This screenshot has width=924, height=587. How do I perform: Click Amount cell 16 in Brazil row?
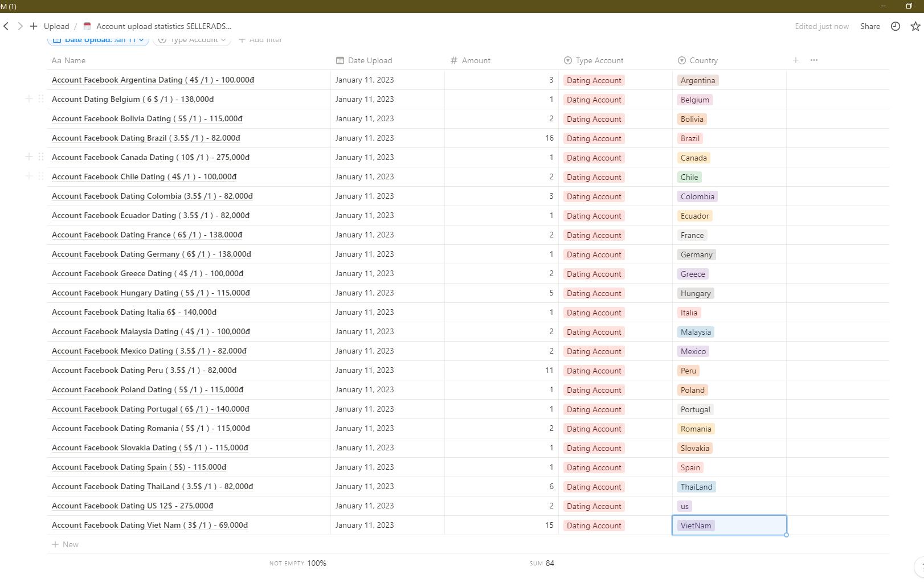[x=501, y=138]
